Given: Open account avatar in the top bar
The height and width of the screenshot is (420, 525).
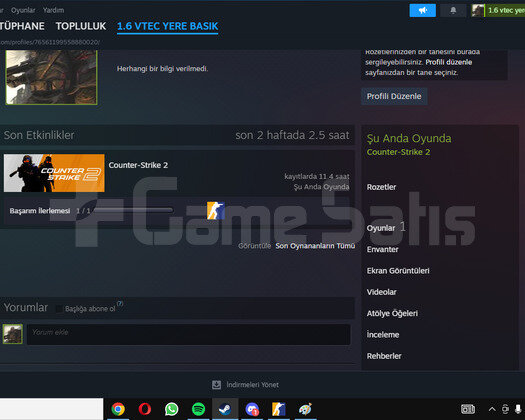Looking at the screenshot, I should pos(478,10).
